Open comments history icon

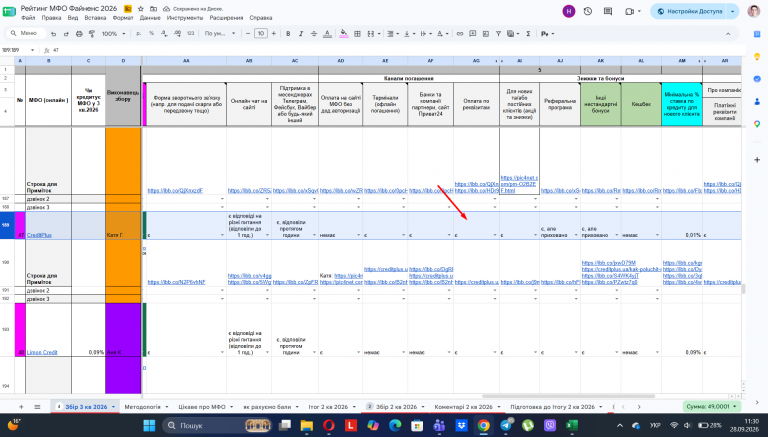point(608,11)
